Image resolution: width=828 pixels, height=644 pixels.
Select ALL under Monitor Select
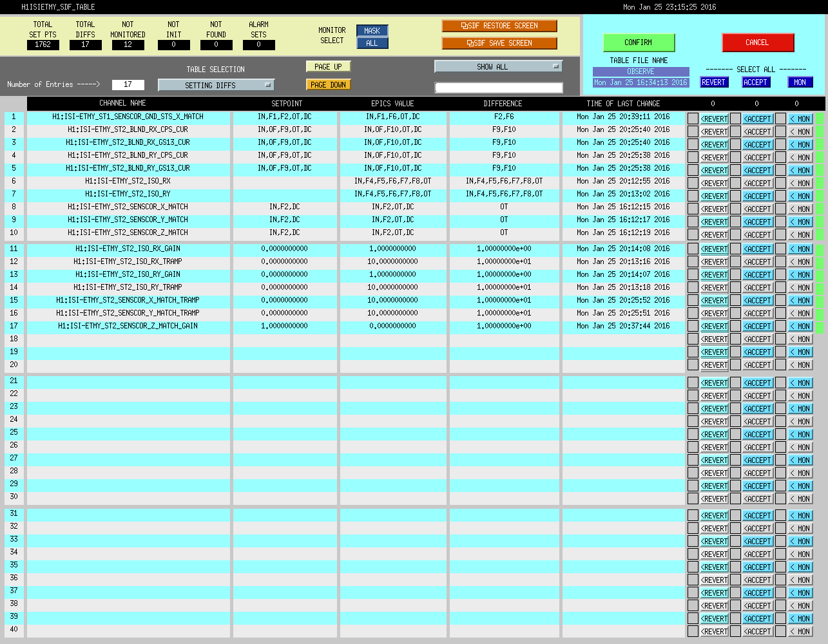(x=372, y=43)
